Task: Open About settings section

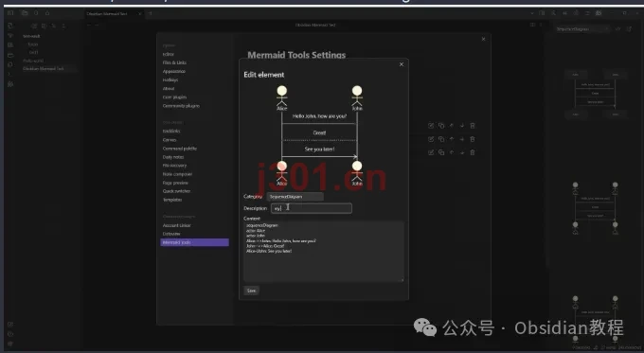Action: (x=169, y=89)
